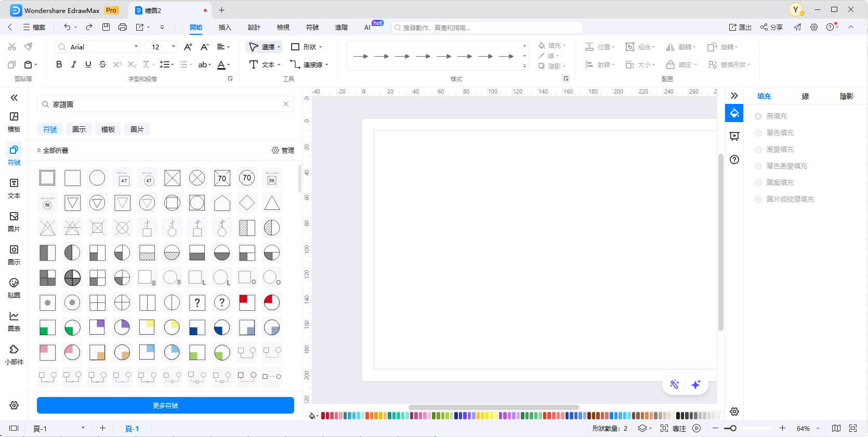Switch to the 插入 ribbon tab
This screenshot has width=868, height=437.
point(225,28)
